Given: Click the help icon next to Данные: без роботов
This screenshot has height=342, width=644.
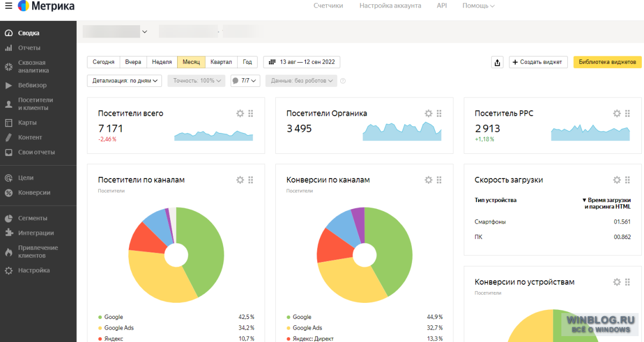Looking at the screenshot, I should tap(343, 81).
